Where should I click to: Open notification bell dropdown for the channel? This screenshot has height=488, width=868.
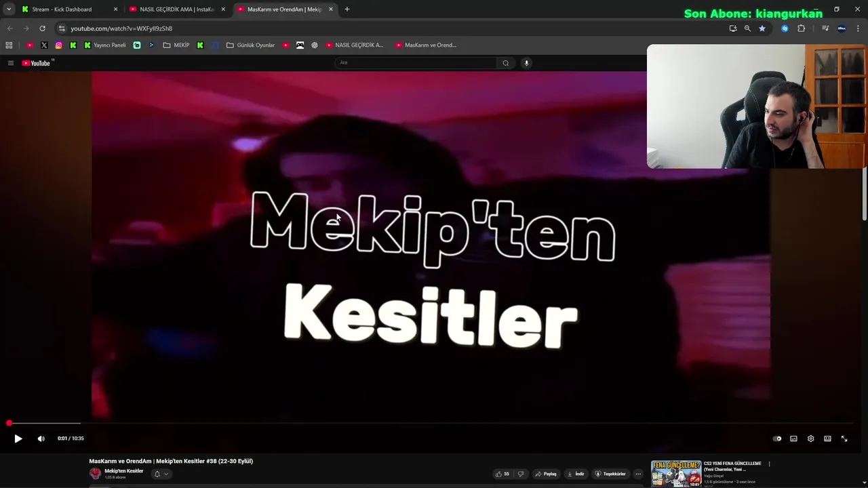(161, 474)
